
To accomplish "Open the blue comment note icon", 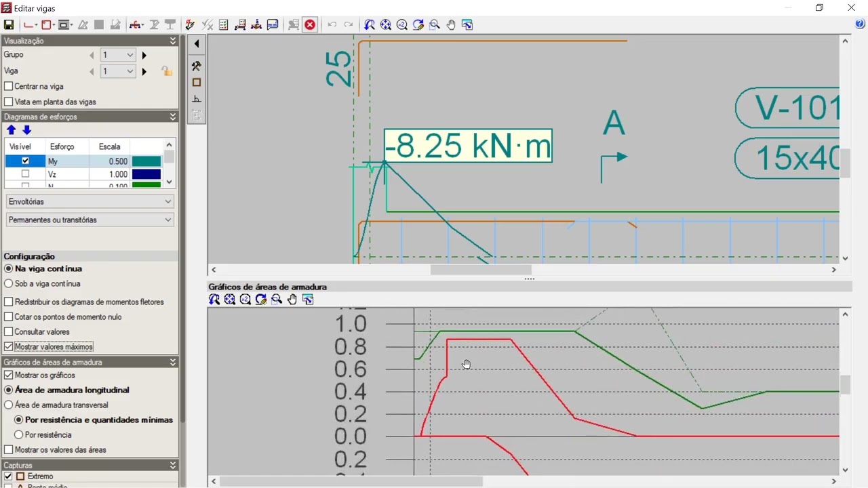I will pos(273,25).
